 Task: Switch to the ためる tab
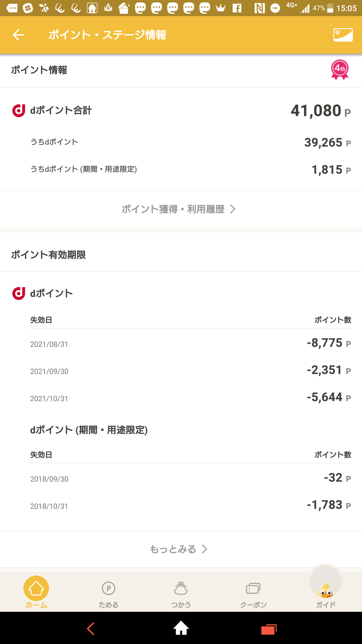pyautogui.click(x=109, y=594)
